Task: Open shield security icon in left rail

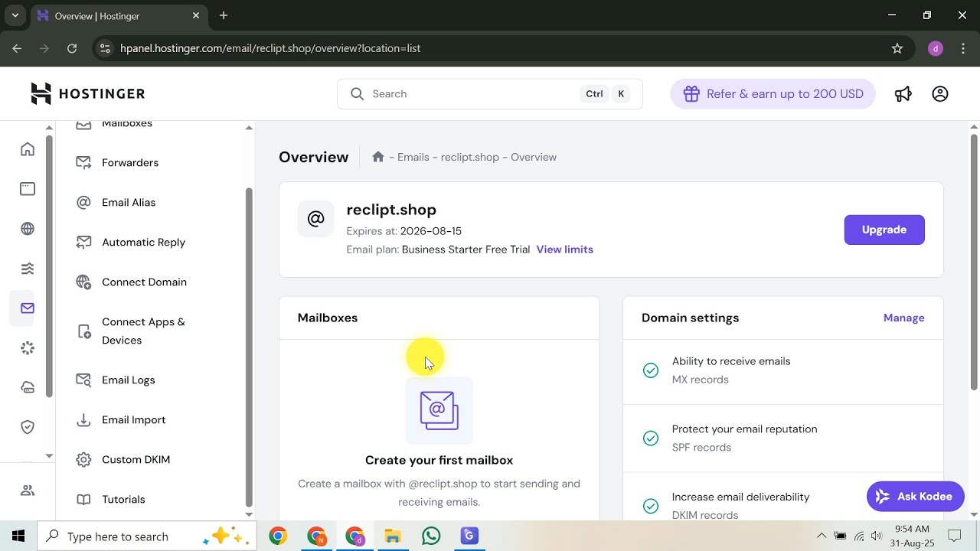Action: tap(28, 427)
